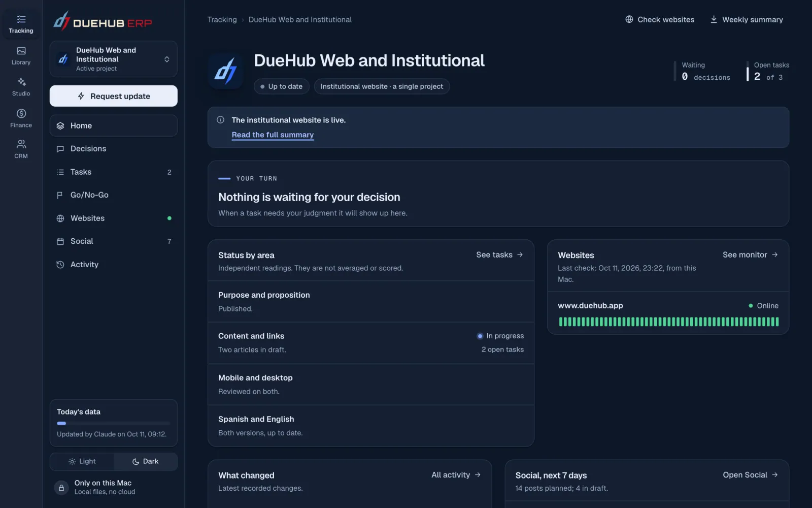Click All activity link
812x508 pixels.
pyautogui.click(x=456, y=474)
